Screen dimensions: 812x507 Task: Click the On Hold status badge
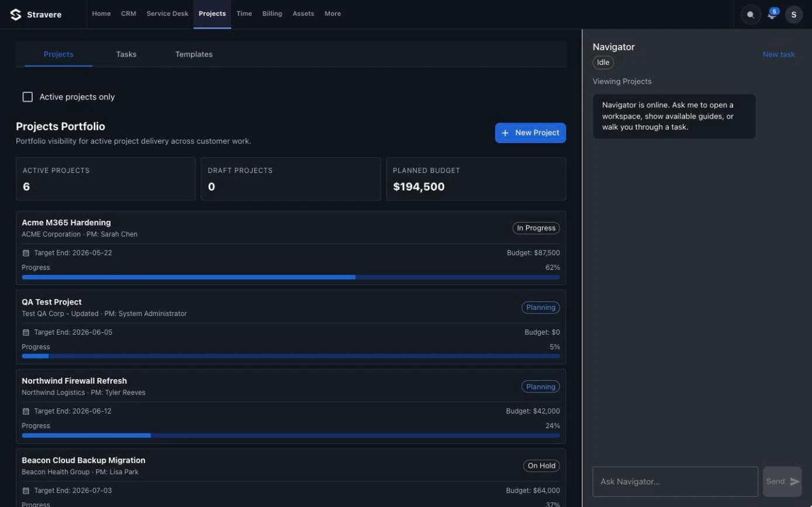[x=541, y=466]
